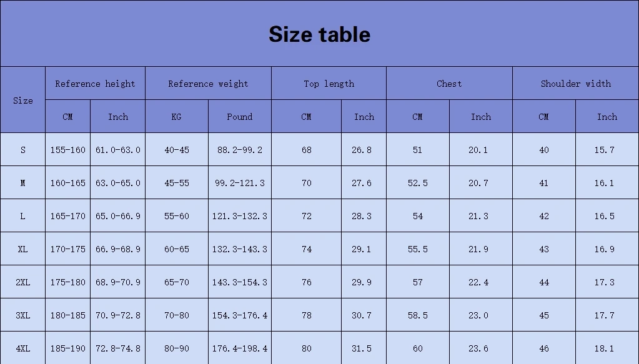639x364 pixels.
Task: Click the 155-160 height cell
Action: (x=67, y=150)
